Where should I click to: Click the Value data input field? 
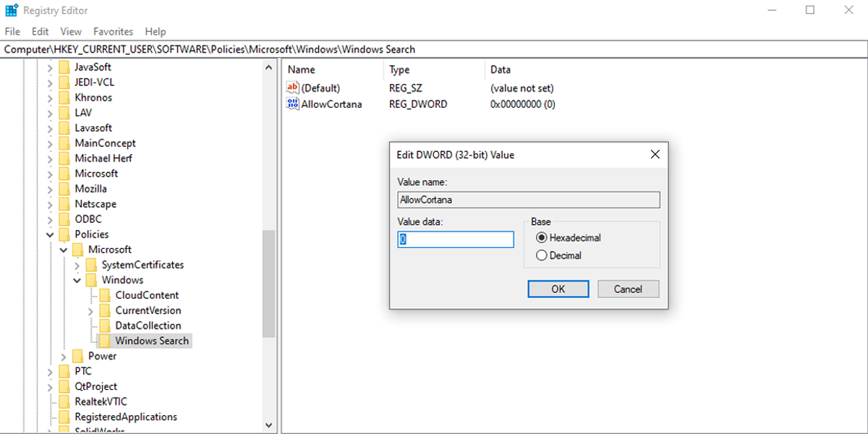click(456, 239)
